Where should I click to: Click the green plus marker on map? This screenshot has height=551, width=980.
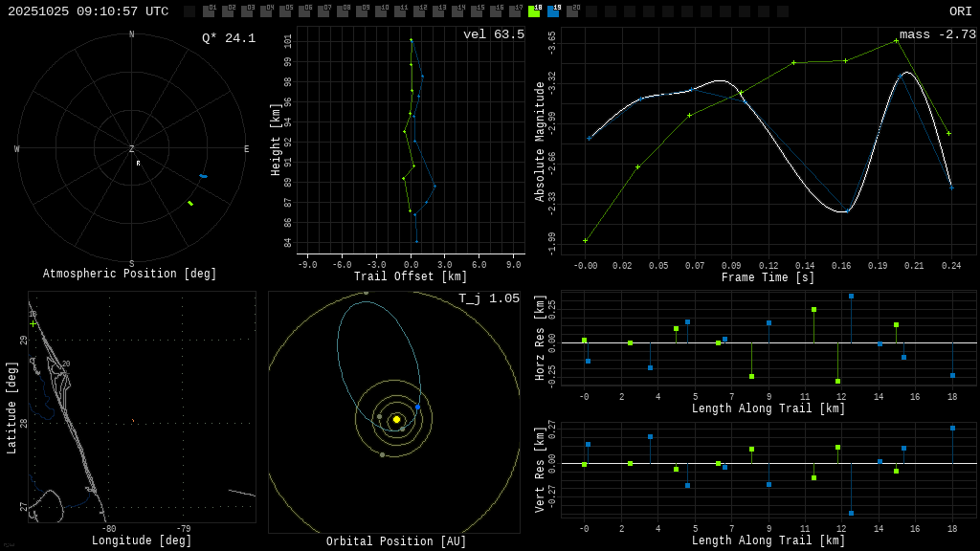pos(33,323)
